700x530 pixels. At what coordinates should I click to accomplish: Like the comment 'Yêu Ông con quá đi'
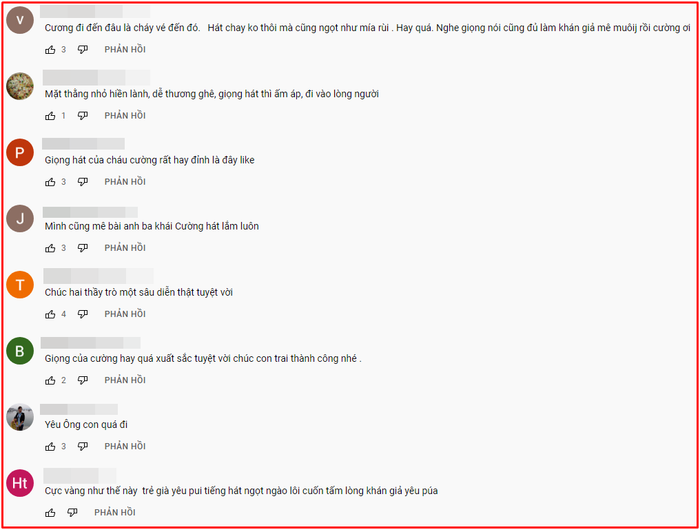(50, 446)
